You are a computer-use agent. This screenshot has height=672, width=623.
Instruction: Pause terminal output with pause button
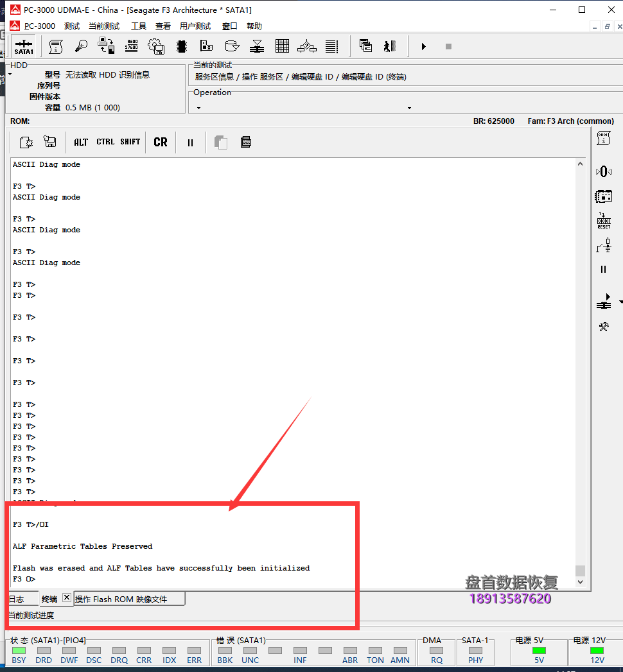click(190, 142)
